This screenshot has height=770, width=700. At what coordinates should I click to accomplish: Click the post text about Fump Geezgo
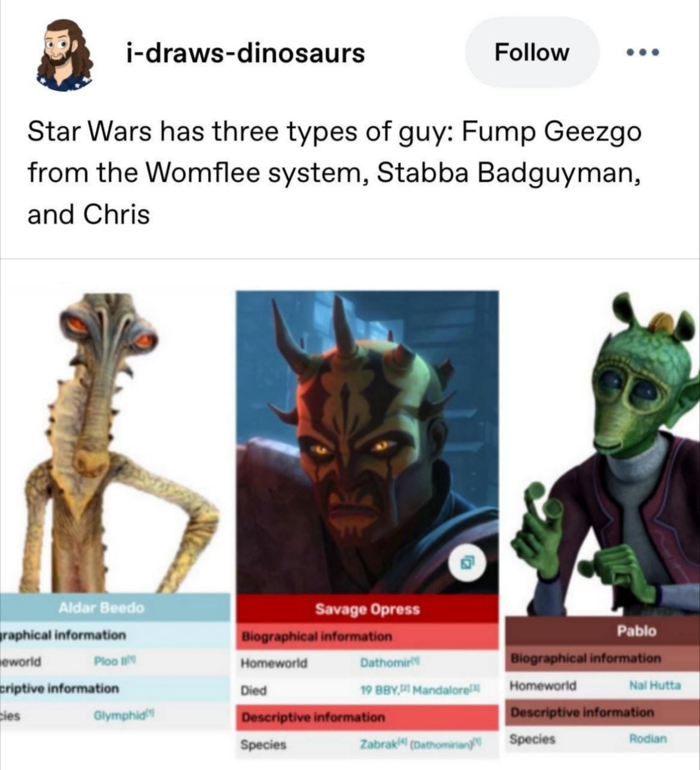pyautogui.click(x=334, y=173)
